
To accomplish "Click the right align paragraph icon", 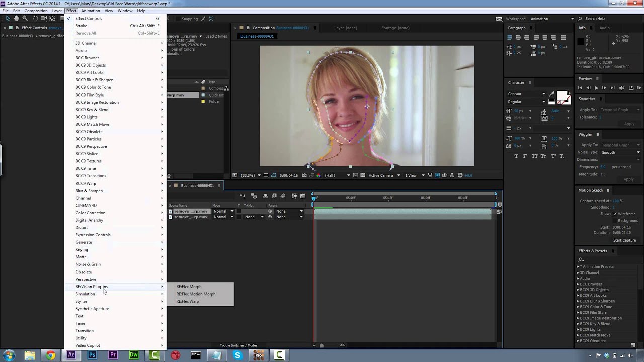I will tap(527, 37).
